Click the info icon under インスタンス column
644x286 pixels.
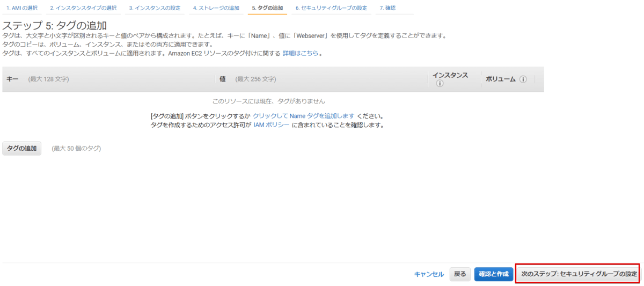pyautogui.click(x=440, y=84)
